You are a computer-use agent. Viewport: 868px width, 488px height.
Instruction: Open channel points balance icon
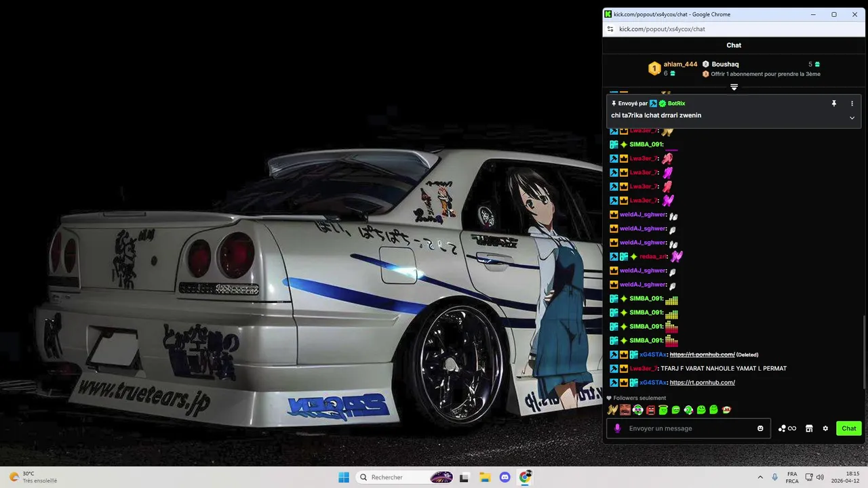pyautogui.click(x=787, y=428)
